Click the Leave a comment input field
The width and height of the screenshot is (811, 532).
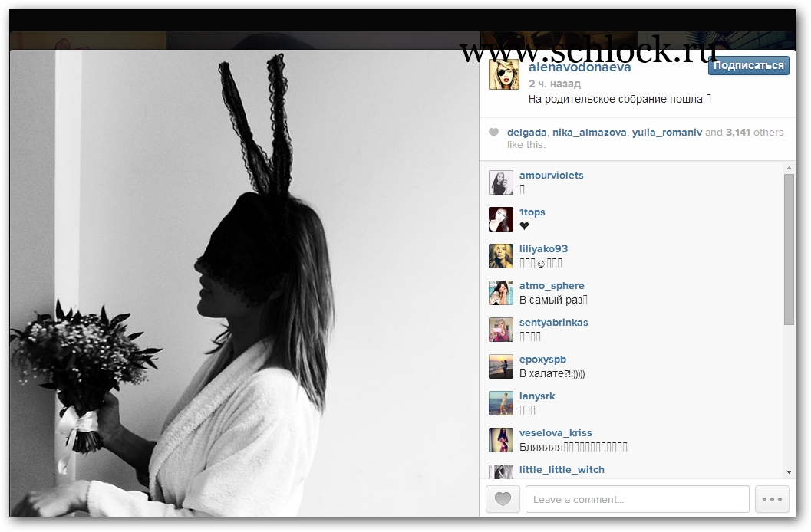click(x=637, y=499)
